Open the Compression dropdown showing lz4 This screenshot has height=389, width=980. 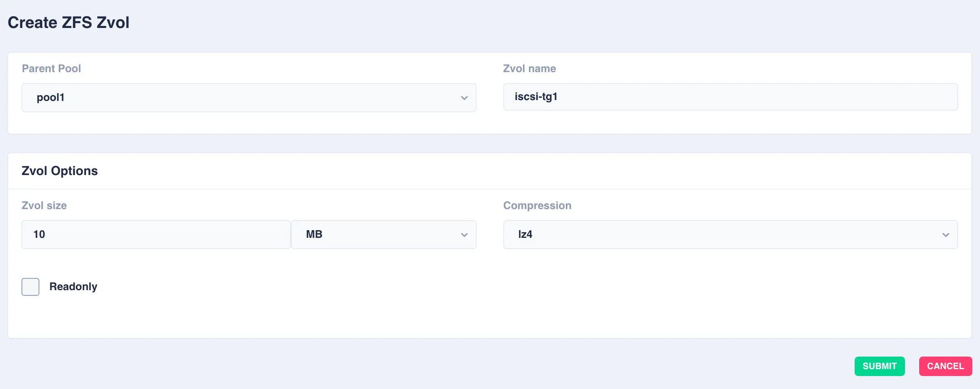click(x=729, y=234)
